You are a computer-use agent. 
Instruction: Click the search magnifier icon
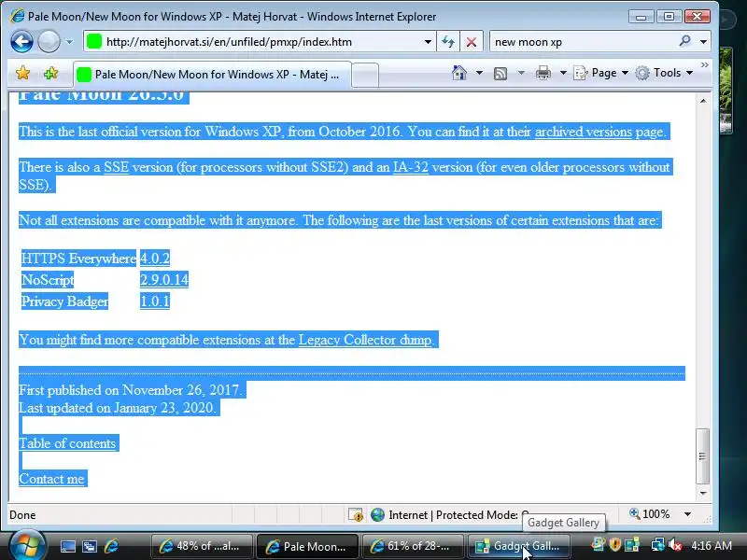684,41
